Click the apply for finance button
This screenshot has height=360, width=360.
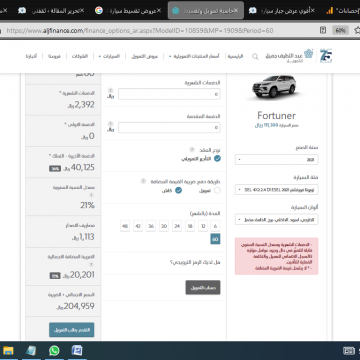72,330
